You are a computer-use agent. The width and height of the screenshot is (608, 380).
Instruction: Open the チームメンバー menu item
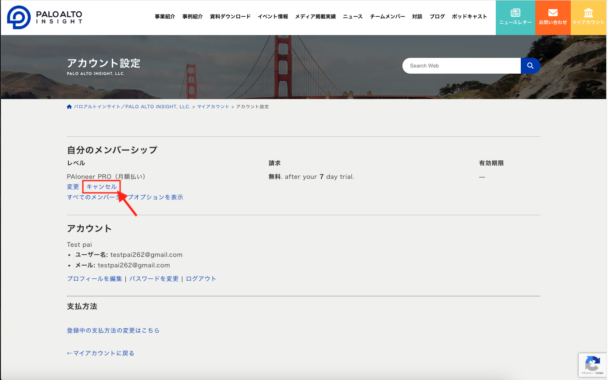click(387, 17)
